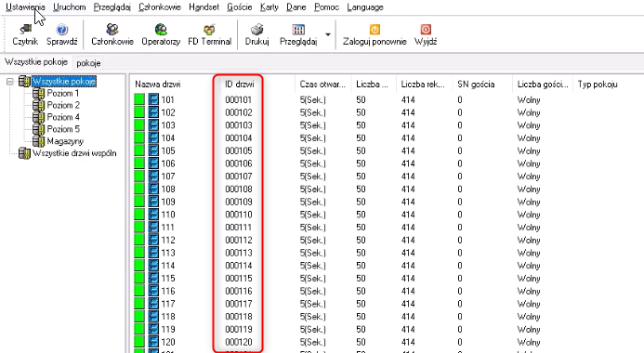Click the green status square for room 118

[x=139, y=316]
